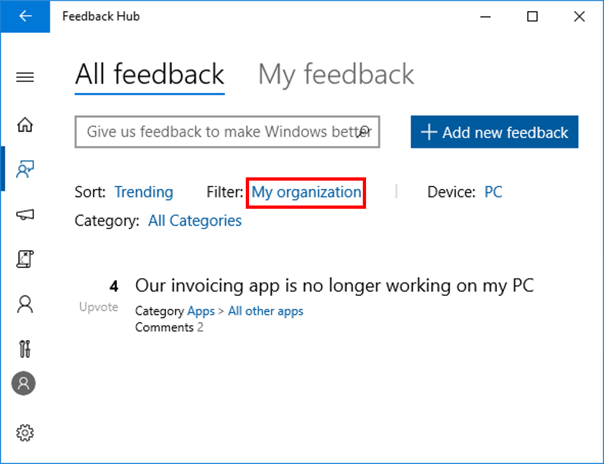Switch to the All feedback tab

149,75
